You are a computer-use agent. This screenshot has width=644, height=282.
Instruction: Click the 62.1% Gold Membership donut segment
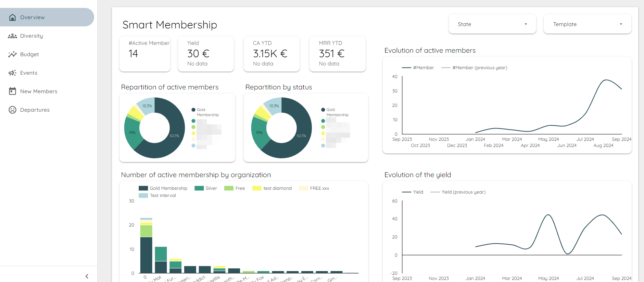[x=174, y=136]
